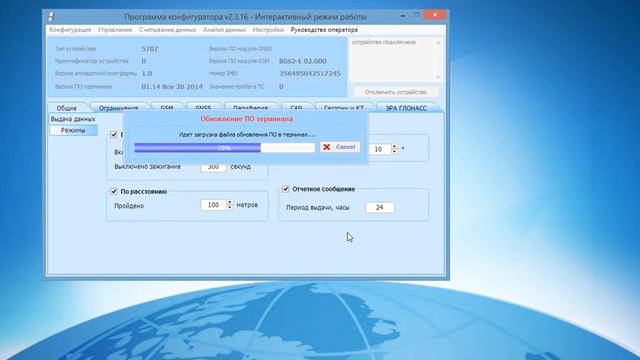The image size is (640, 360).
Task: Click the Тип устройства label
Action: tap(76, 49)
